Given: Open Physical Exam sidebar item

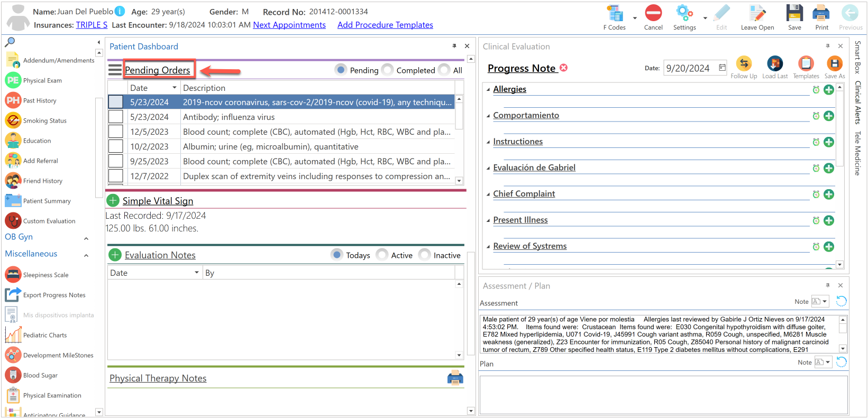Looking at the screenshot, I should [34, 80].
